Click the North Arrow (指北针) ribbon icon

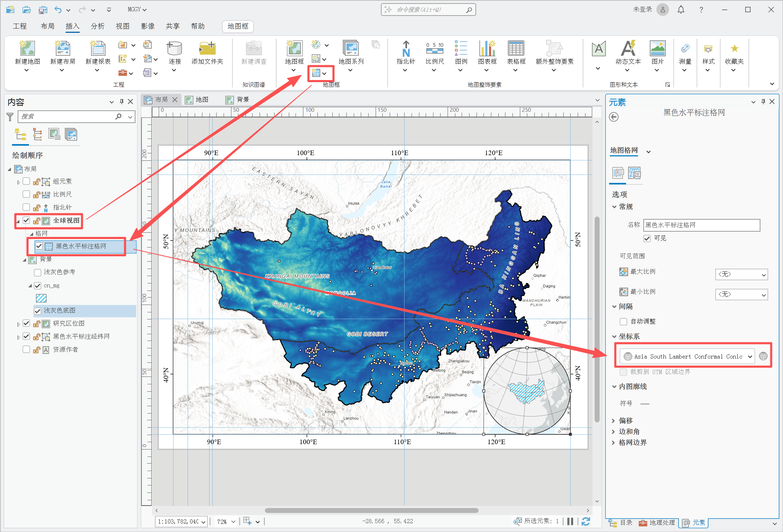pyautogui.click(x=406, y=49)
